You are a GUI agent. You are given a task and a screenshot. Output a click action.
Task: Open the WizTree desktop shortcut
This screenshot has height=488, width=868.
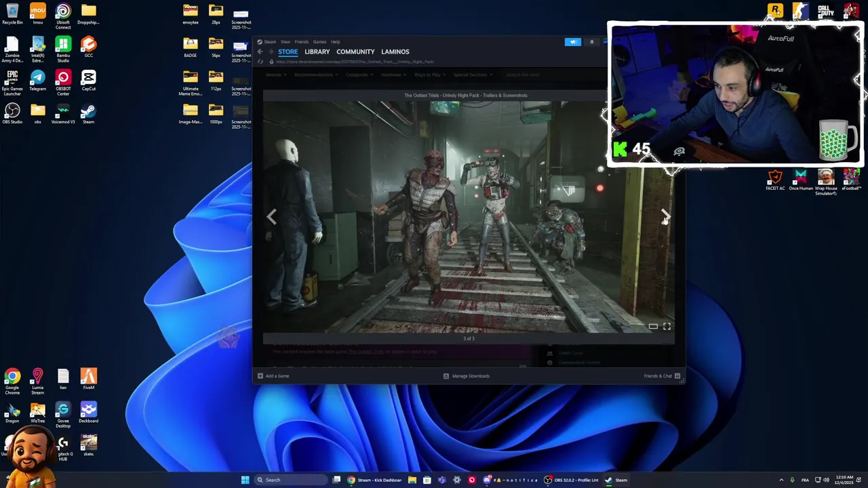click(x=37, y=413)
